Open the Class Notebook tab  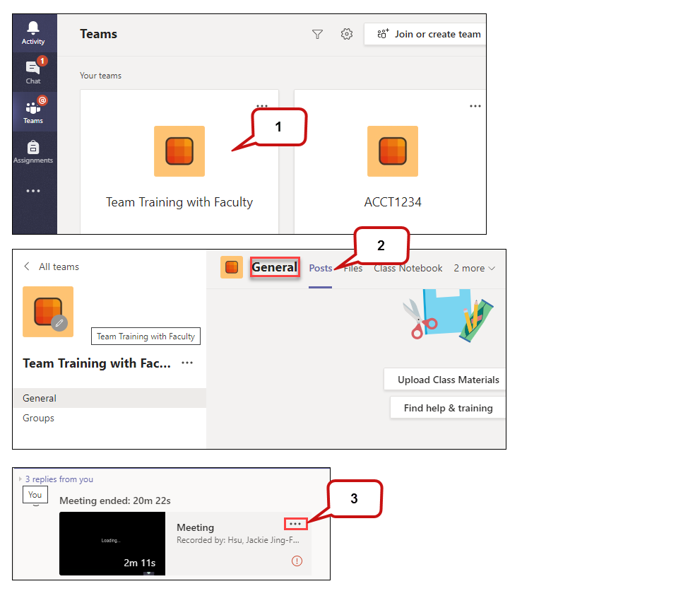pyautogui.click(x=408, y=268)
